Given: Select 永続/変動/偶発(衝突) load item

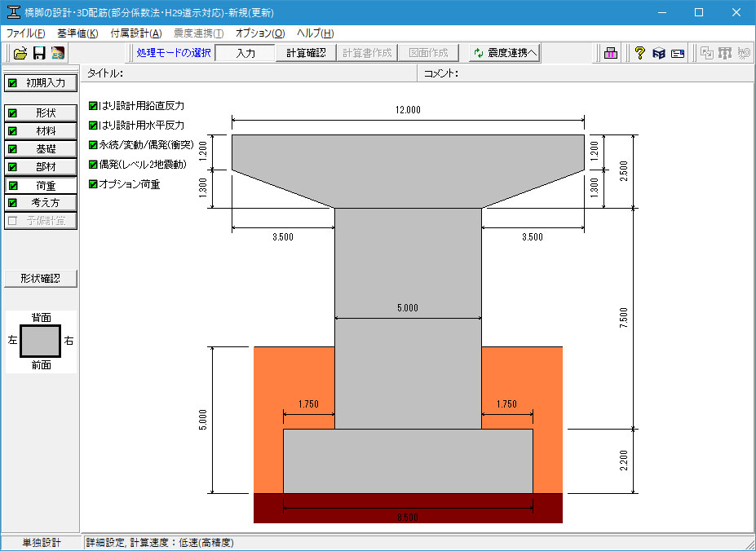Looking at the screenshot, I should coord(141,144).
